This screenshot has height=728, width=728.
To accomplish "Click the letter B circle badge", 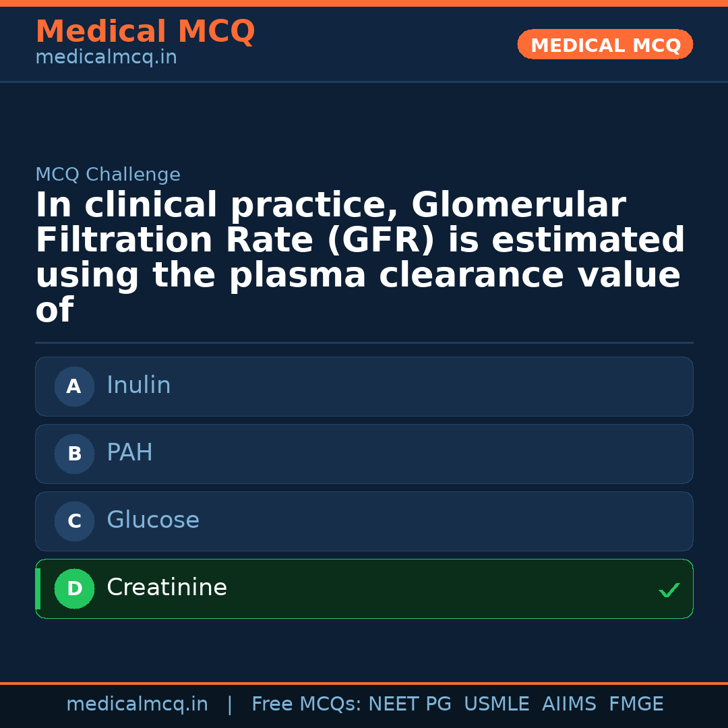I will [74, 454].
